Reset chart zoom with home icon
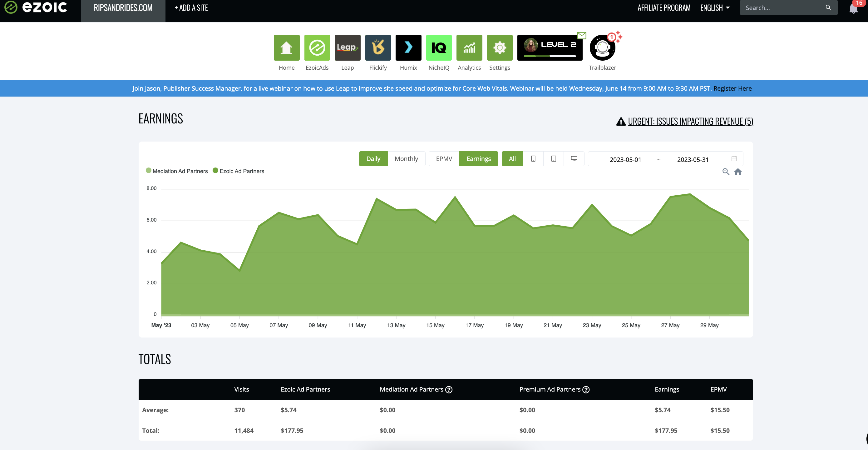 738,172
